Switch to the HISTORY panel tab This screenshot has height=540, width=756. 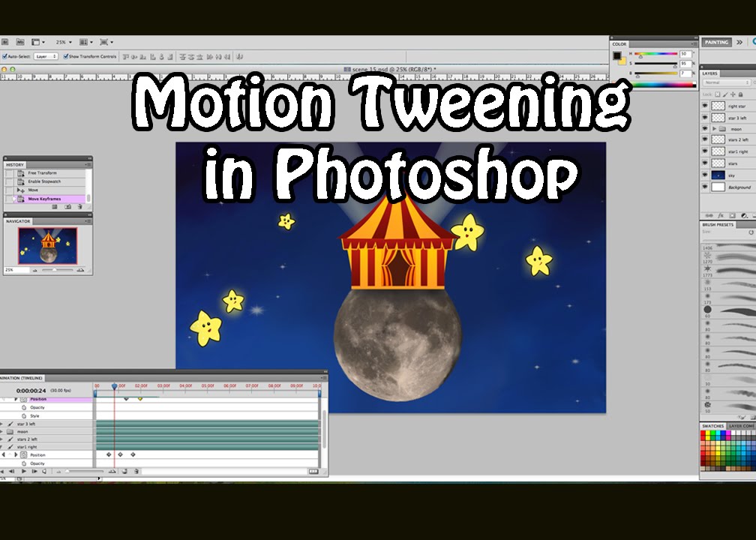15,165
